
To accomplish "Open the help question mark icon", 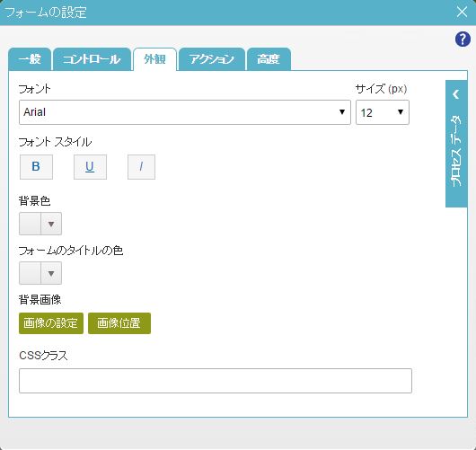I will tap(463, 40).
